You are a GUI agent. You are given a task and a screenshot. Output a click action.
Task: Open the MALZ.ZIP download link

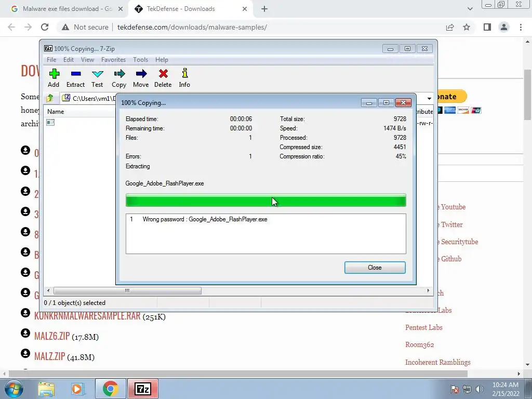tap(49, 356)
